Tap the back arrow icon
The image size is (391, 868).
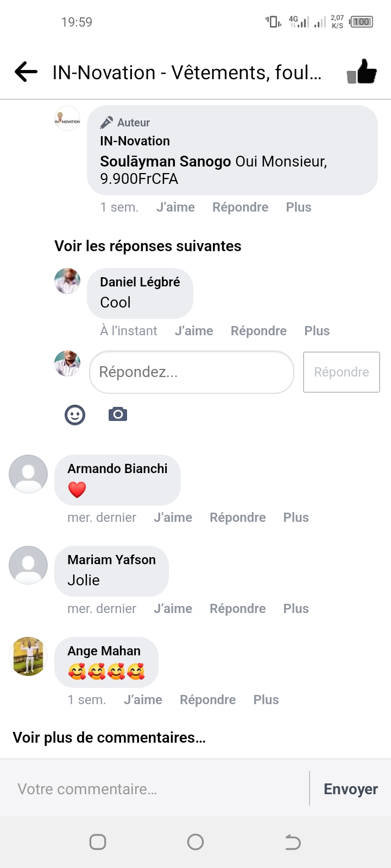point(26,72)
